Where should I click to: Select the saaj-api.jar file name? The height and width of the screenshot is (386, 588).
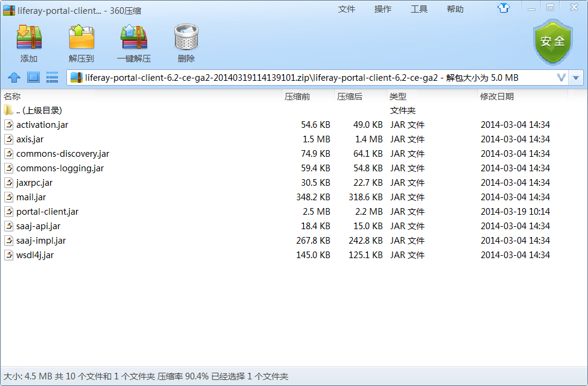pyautogui.click(x=38, y=226)
